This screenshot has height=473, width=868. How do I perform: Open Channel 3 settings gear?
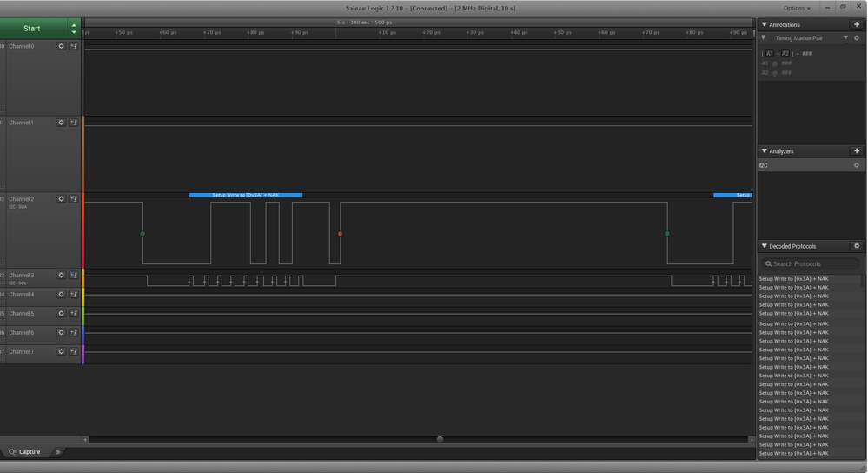[x=61, y=276]
